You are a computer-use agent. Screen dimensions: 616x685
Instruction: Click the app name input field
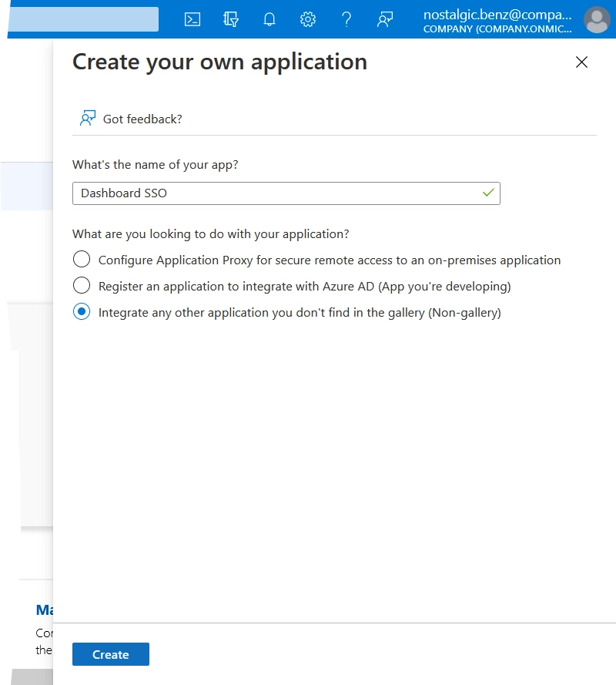coord(286,193)
